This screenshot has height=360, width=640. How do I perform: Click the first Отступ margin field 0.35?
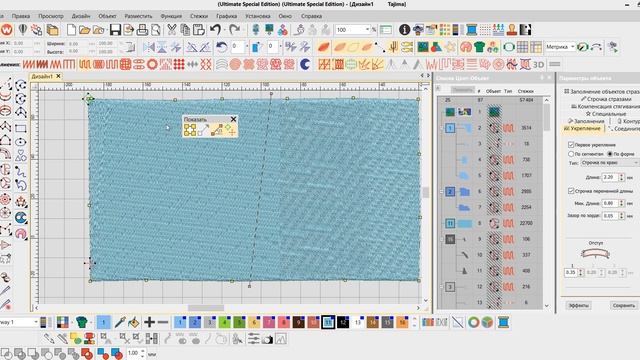pyautogui.click(x=571, y=272)
